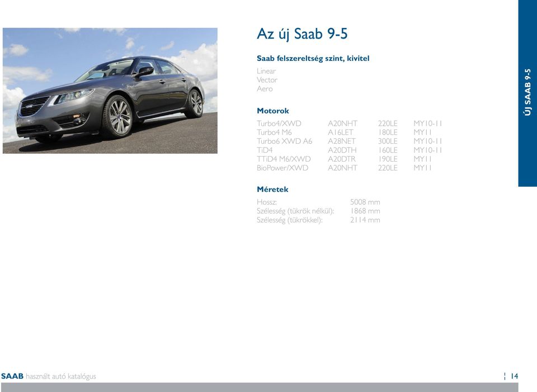537x392 pixels.
Task: Click engine code 'A20DTH'
Action: 342,150
